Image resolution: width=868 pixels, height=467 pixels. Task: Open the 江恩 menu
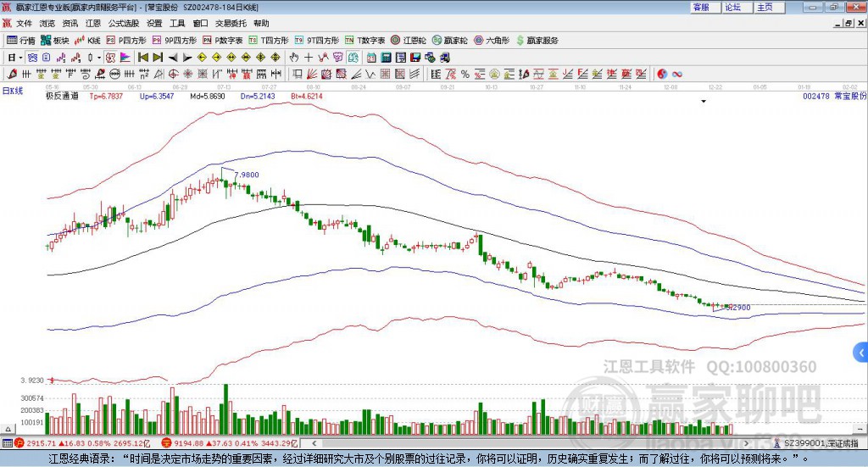point(93,23)
